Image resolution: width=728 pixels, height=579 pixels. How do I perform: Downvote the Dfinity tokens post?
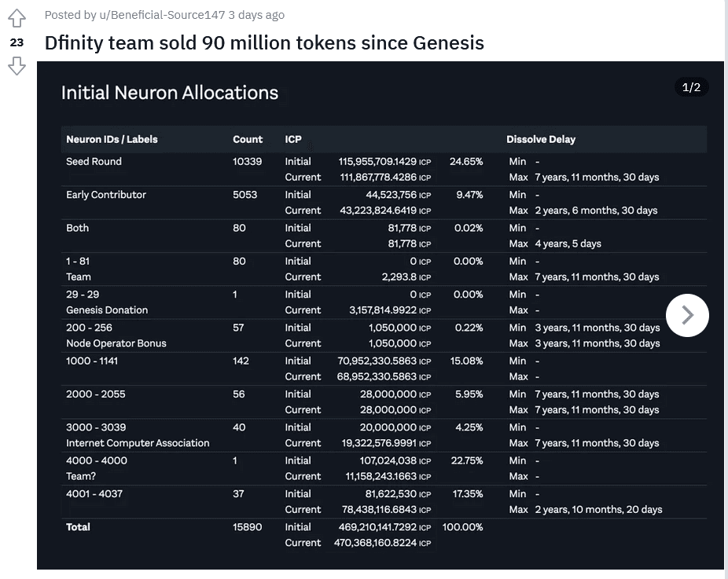coord(17,67)
